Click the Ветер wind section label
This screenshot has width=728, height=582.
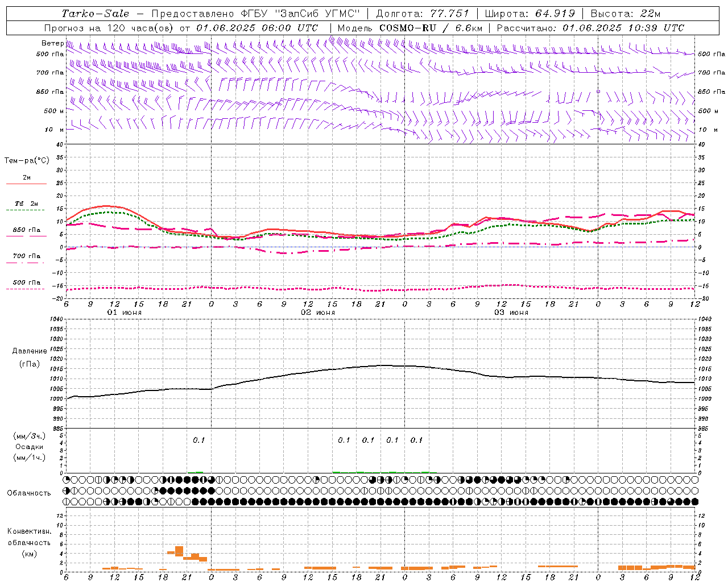[x=52, y=43]
